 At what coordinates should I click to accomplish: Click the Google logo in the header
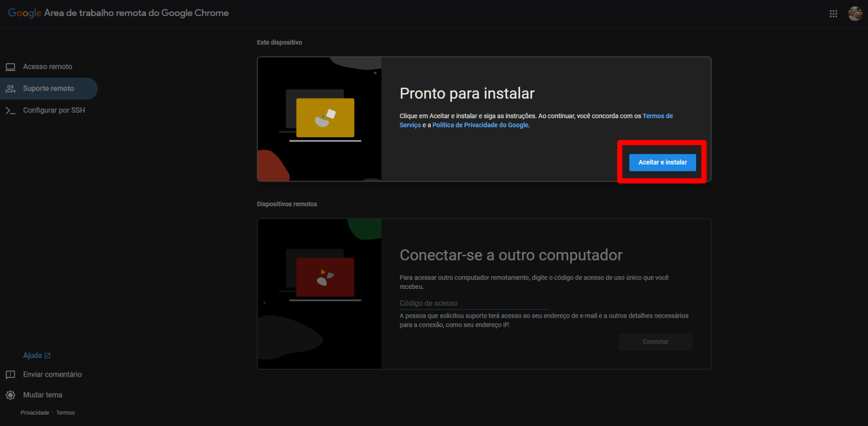[x=25, y=13]
